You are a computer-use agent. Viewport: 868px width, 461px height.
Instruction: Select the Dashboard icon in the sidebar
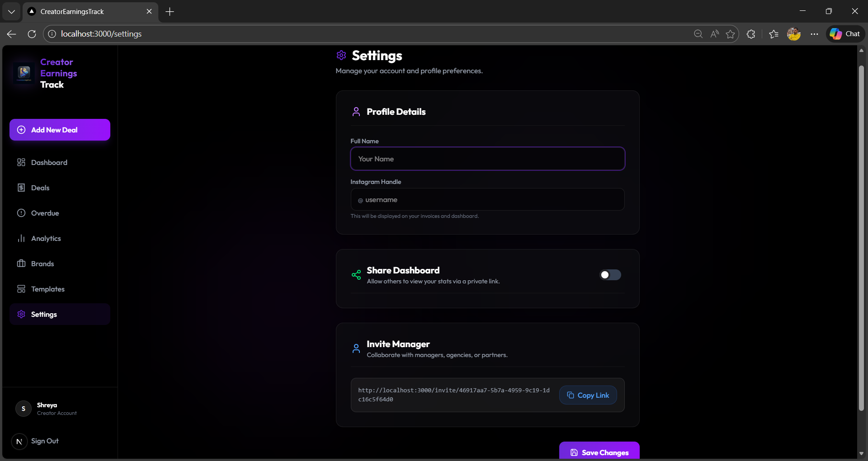tap(21, 162)
